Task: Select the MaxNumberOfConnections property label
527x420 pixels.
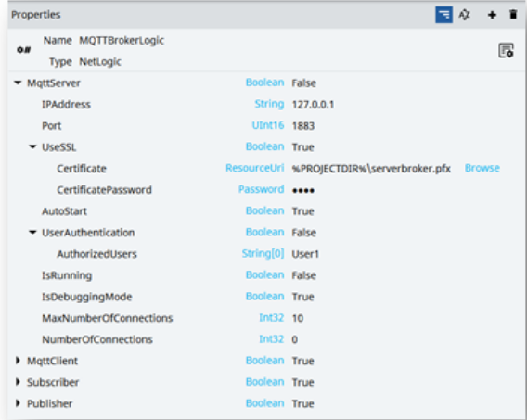Action: [108, 318]
